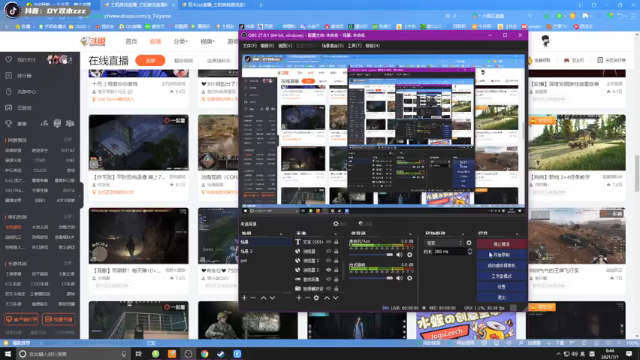The width and height of the screenshot is (640, 360).
Task: Click the Windows taskbar search box
Action: point(73,354)
